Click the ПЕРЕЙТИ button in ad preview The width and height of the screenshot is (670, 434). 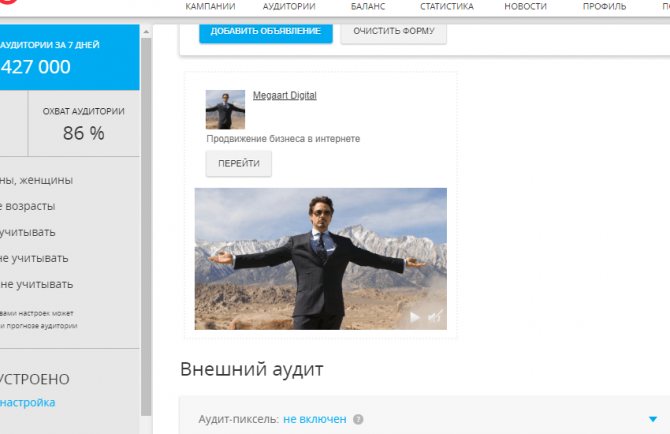click(238, 164)
